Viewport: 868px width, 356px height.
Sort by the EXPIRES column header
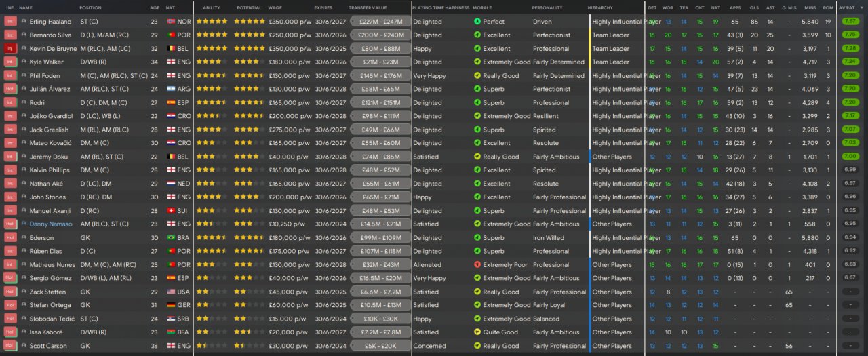click(323, 7)
